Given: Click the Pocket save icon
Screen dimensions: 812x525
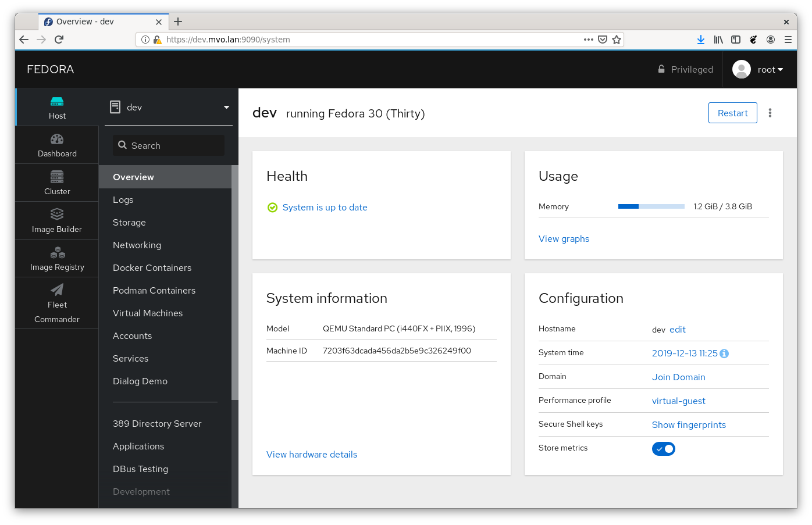Looking at the screenshot, I should [603, 40].
